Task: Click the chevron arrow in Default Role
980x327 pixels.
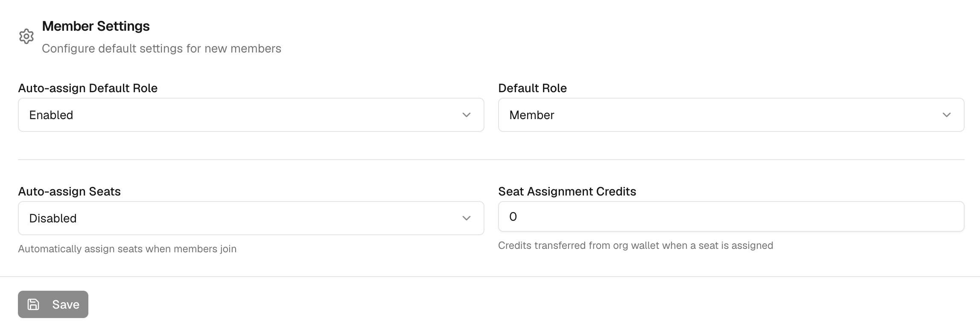Action: pos(946,115)
